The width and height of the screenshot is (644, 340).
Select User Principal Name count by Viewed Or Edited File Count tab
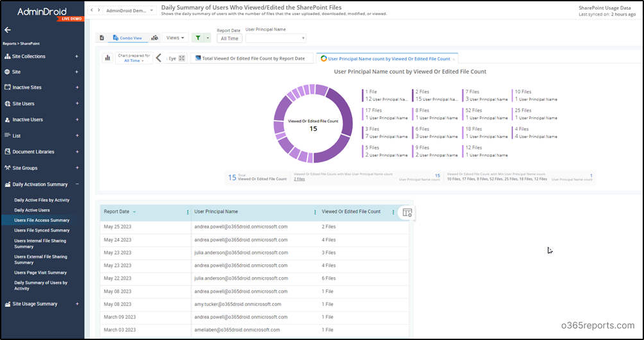[387, 59]
